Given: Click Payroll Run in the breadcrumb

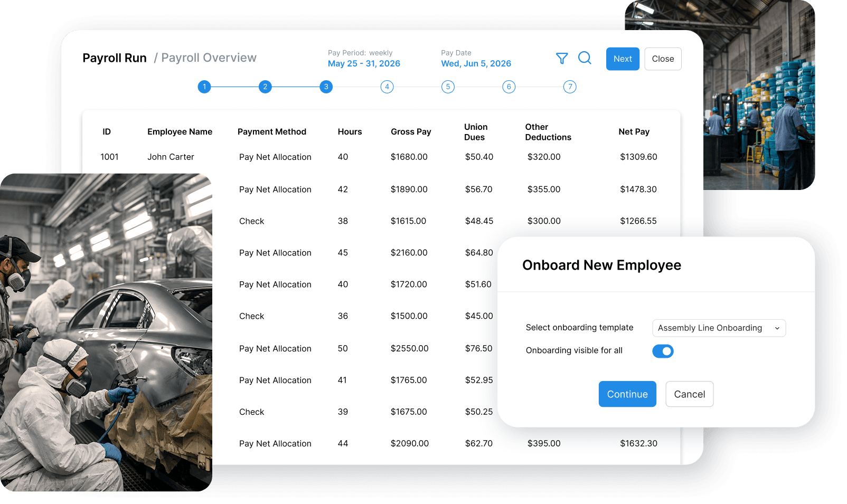Looking at the screenshot, I should [114, 58].
